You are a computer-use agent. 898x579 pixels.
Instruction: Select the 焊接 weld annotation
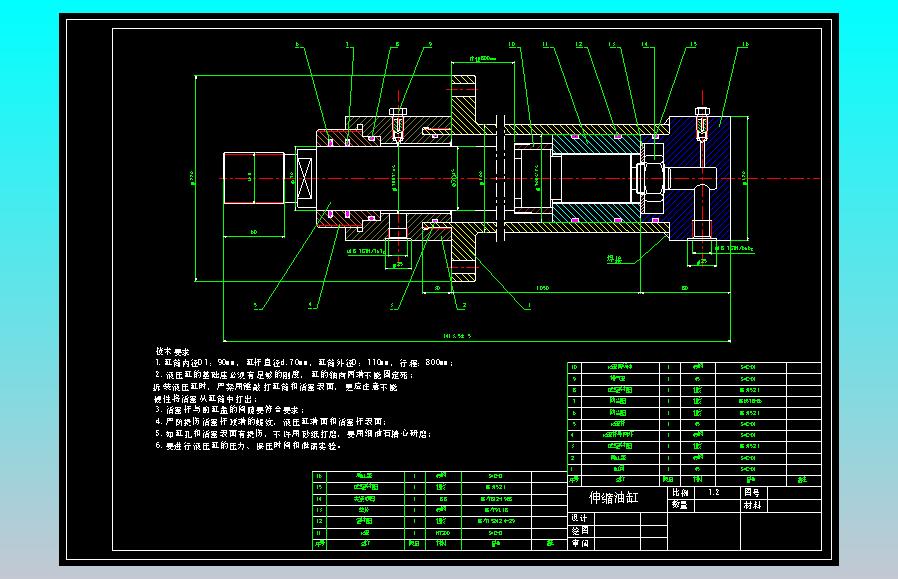[615, 259]
